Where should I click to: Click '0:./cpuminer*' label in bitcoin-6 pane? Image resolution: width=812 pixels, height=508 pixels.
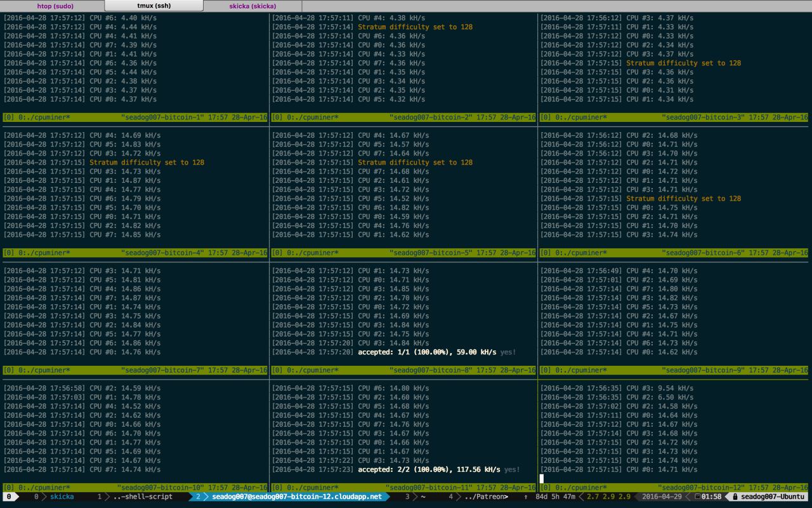(x=580, y=253)
